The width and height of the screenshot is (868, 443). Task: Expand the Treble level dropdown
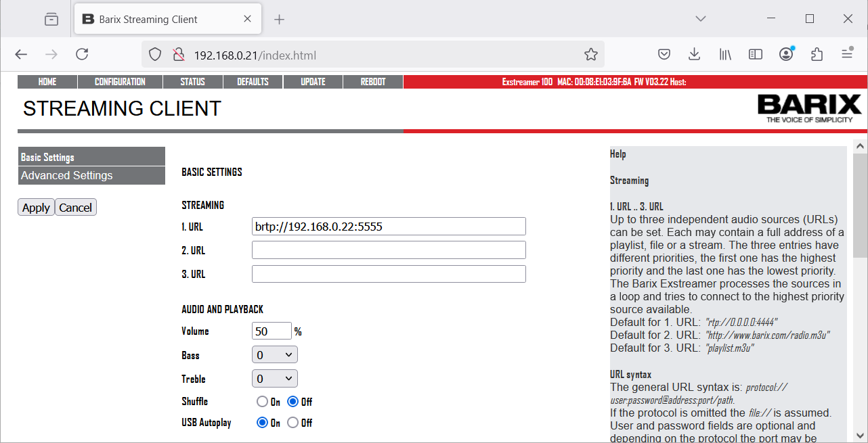click(x=274, y=379)
